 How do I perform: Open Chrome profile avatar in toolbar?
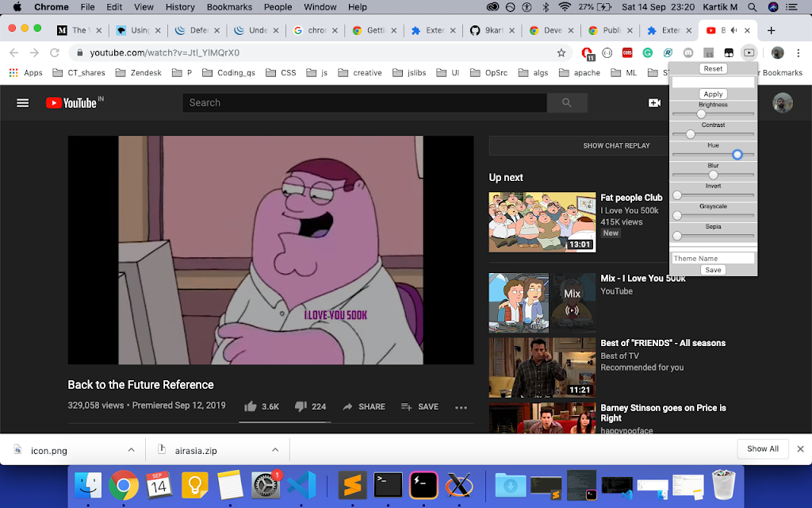pos(777,52)
